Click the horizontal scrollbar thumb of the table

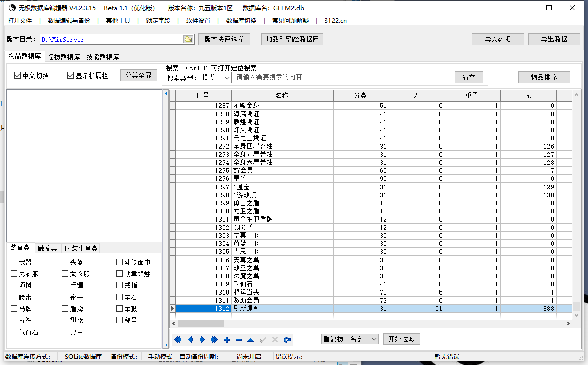[x=201, y=323]
